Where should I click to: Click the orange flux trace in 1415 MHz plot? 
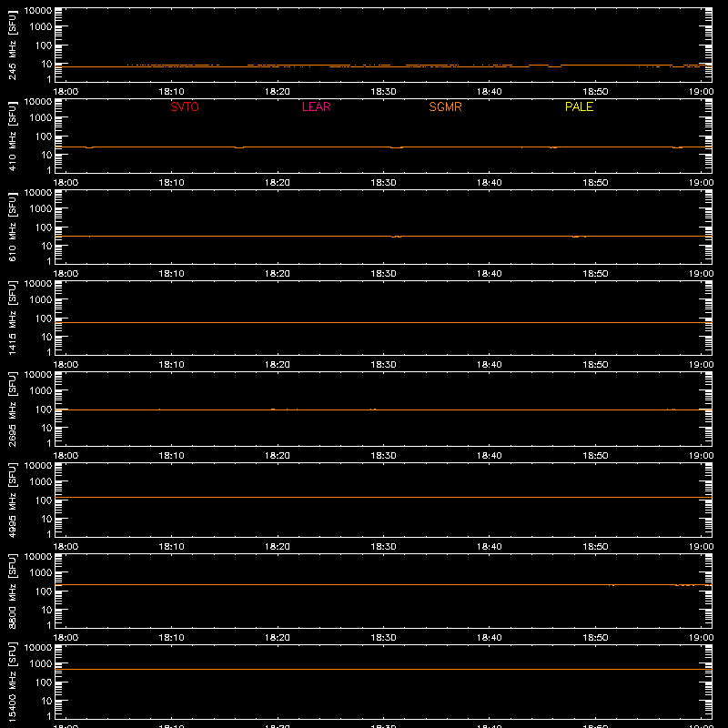[x=383, y=323]
